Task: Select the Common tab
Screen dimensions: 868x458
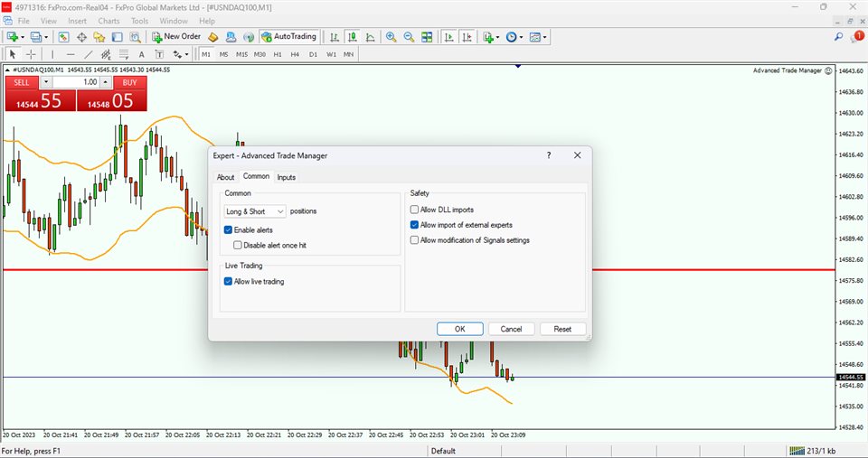Action: 256,176
